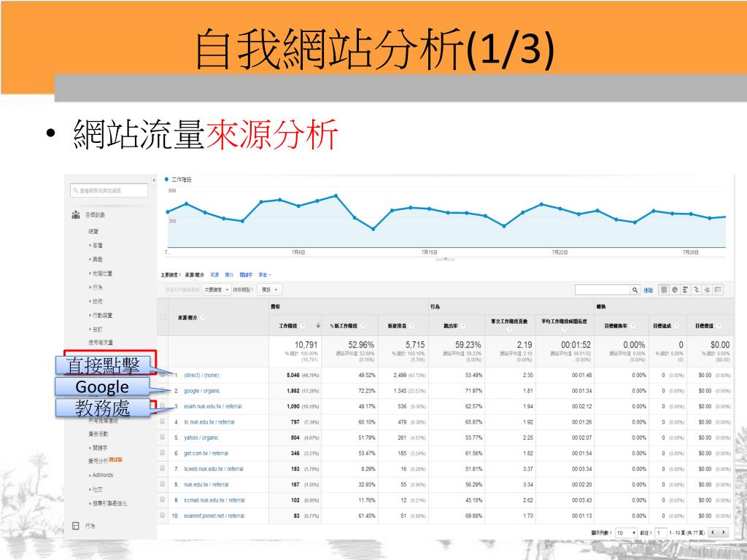This screenshot has width=747, height=560.
Task: Toggle the select-all checkbox in table header
Action: tap(163, 317)
